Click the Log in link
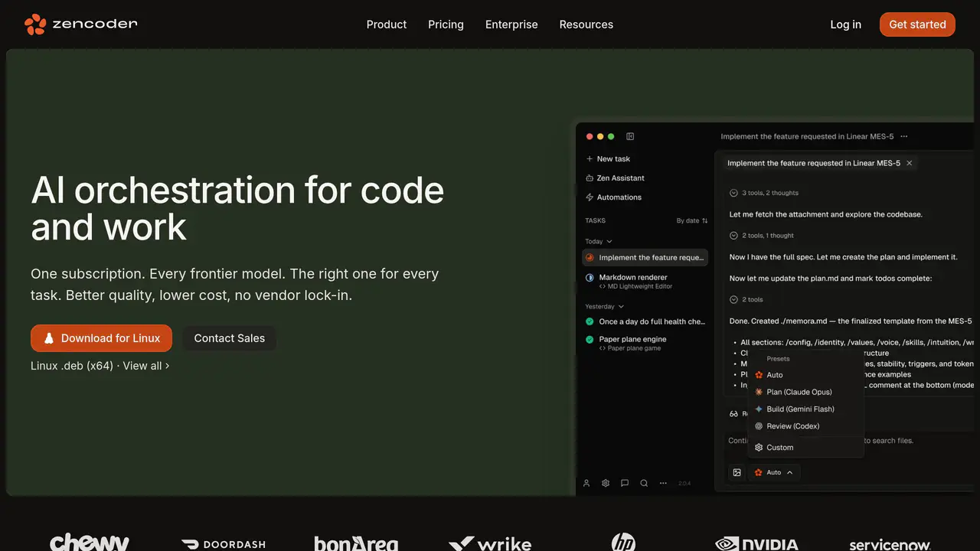980x551 pixels. [845, 24]
